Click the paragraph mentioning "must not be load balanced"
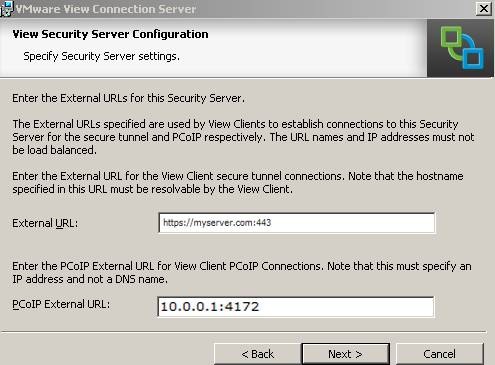 pos(243,137)
